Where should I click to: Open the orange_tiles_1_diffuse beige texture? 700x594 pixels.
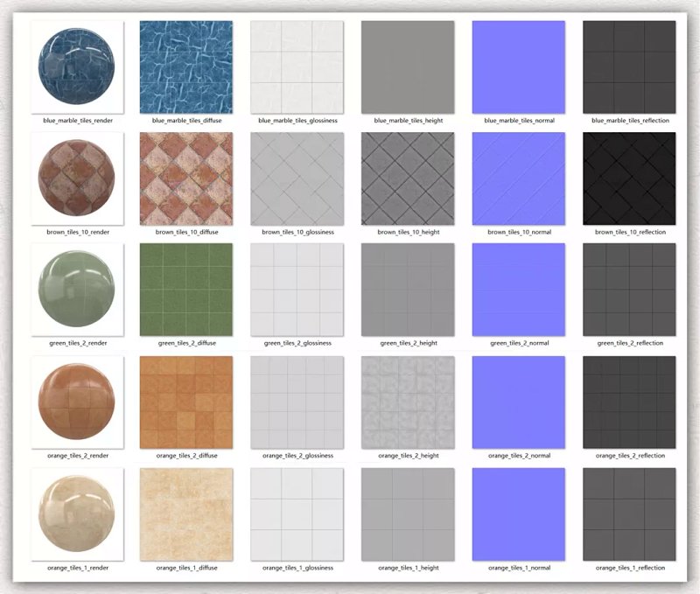tap(186, 514)
